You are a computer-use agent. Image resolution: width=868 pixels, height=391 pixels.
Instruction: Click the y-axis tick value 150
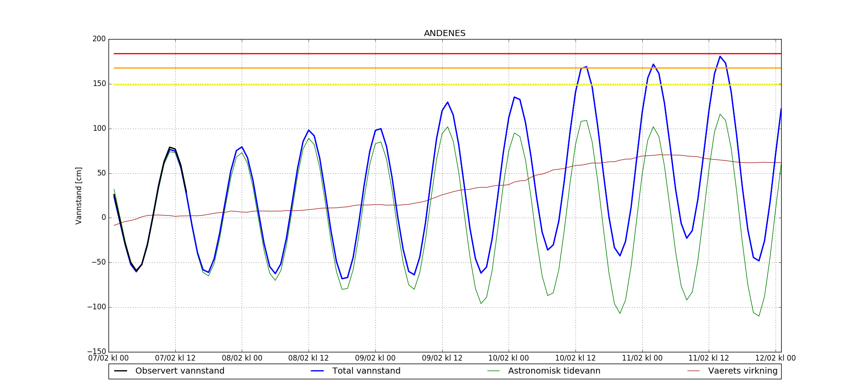click(x=99, y=84)
